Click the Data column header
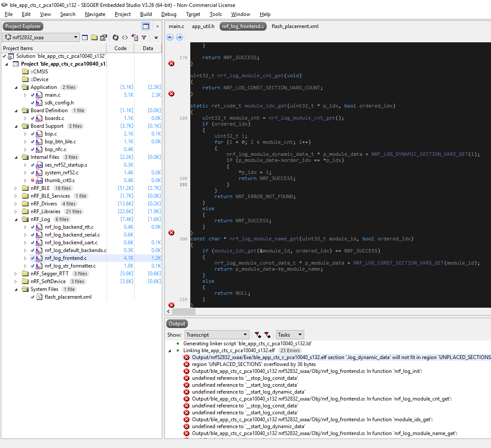The height and width of the screenshot is (448, 491). (148, 48)
